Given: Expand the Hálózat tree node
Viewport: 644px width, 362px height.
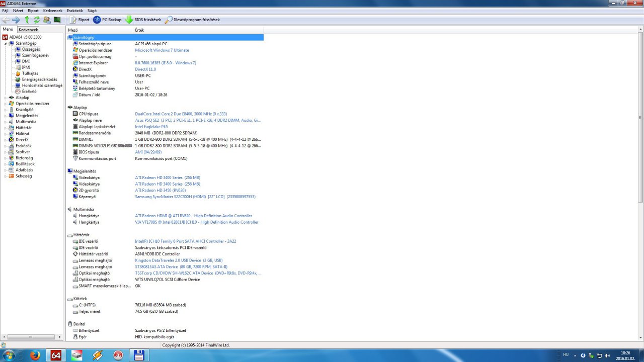Looking at the screenshot, I should (x=6, y=134).
